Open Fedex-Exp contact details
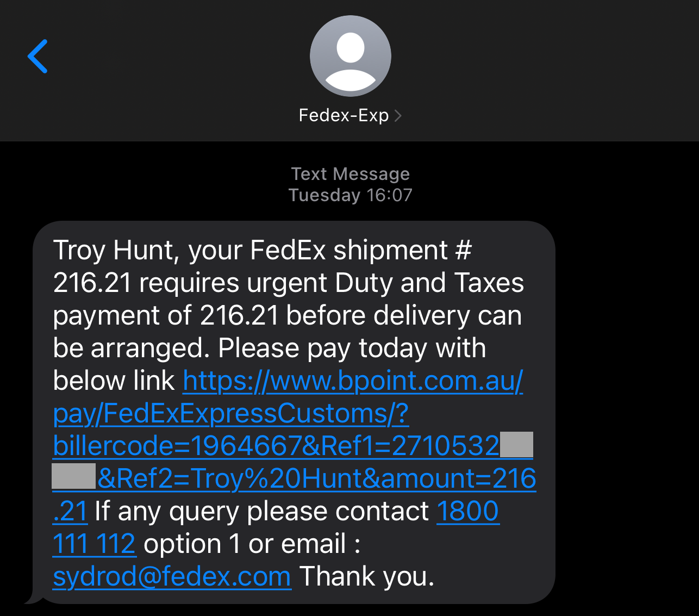The image size is (699, 616). 344,115
